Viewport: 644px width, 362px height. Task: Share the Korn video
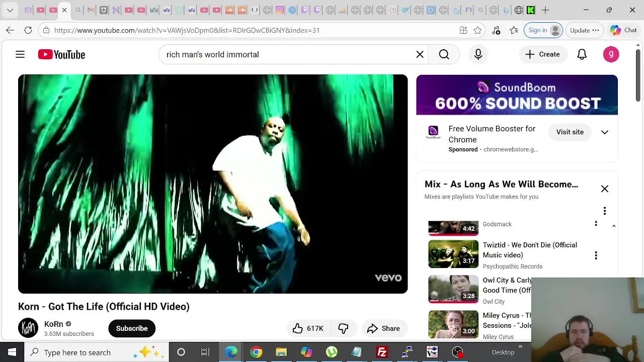pos(383,328)
